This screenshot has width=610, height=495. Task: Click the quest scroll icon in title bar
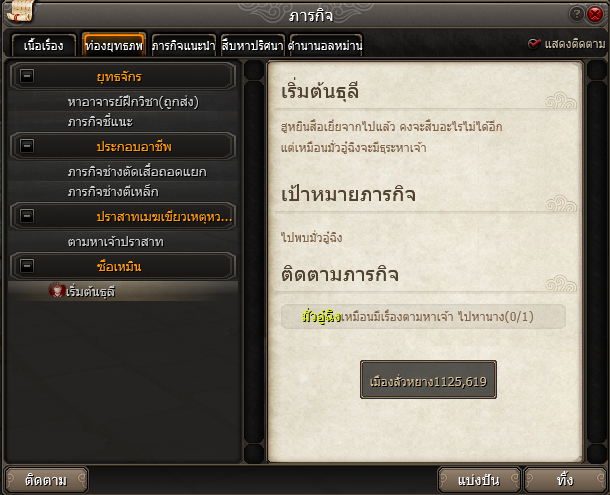[20, 10]
